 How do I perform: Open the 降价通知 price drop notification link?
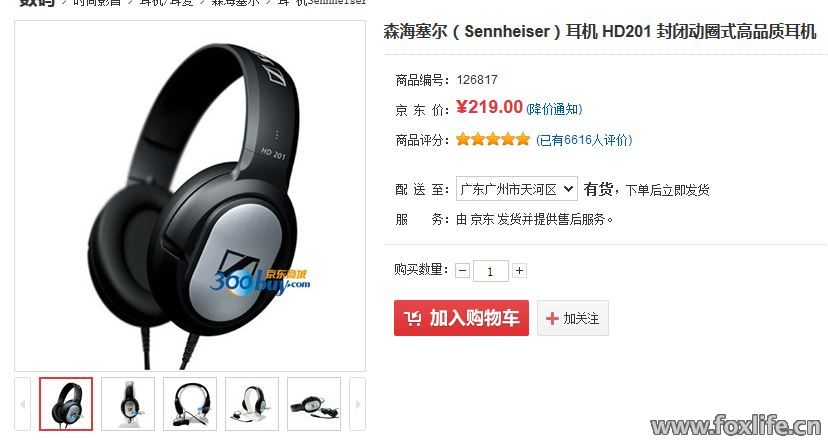point(554,109)
